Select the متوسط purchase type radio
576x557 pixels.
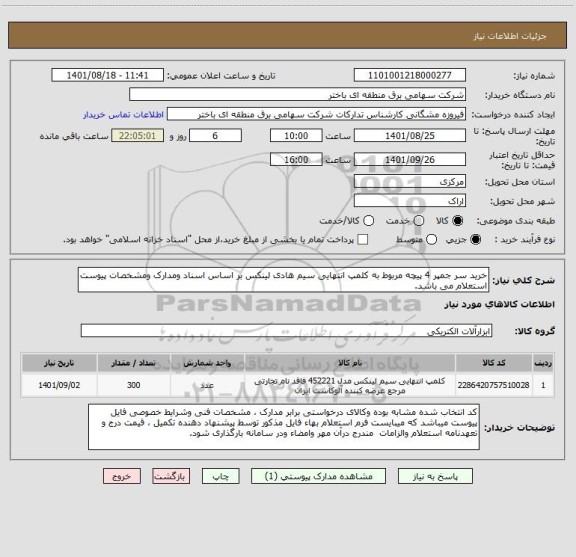431,240
